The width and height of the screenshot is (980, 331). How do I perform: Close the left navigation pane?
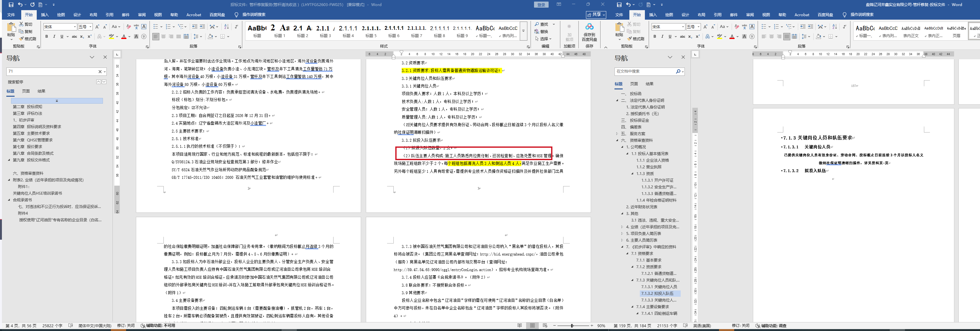pos(105,57)
